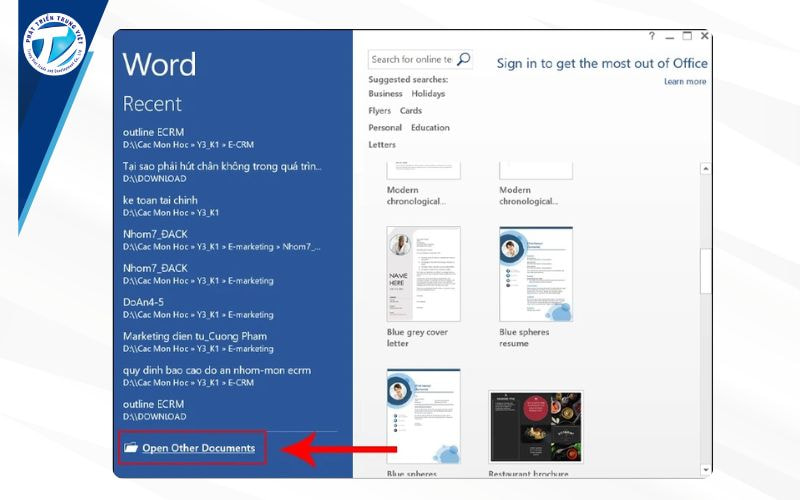Viewport: 800px width, 500px height.
Task: Select the Blue grey cover letter template
Action: pos(423,273)
